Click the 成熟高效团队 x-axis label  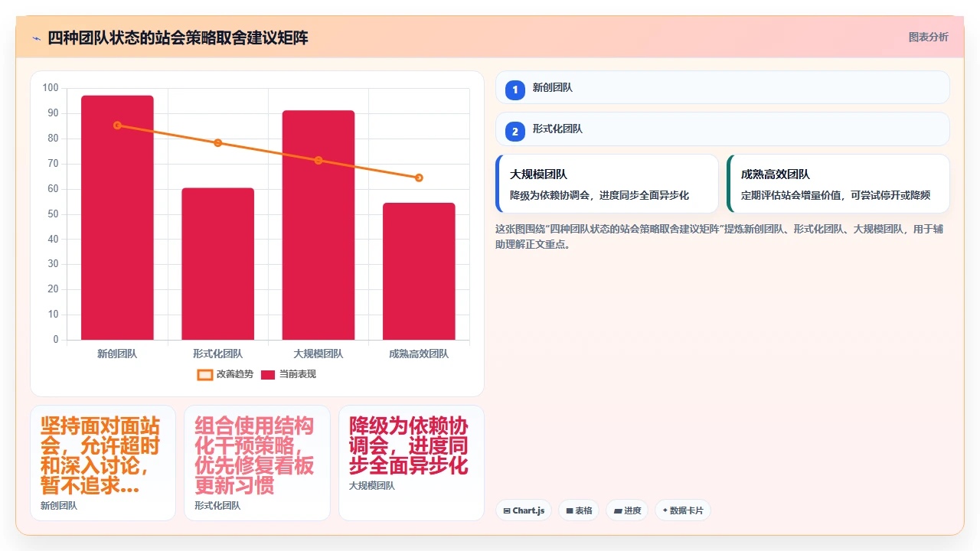click(x=419, y=354)
